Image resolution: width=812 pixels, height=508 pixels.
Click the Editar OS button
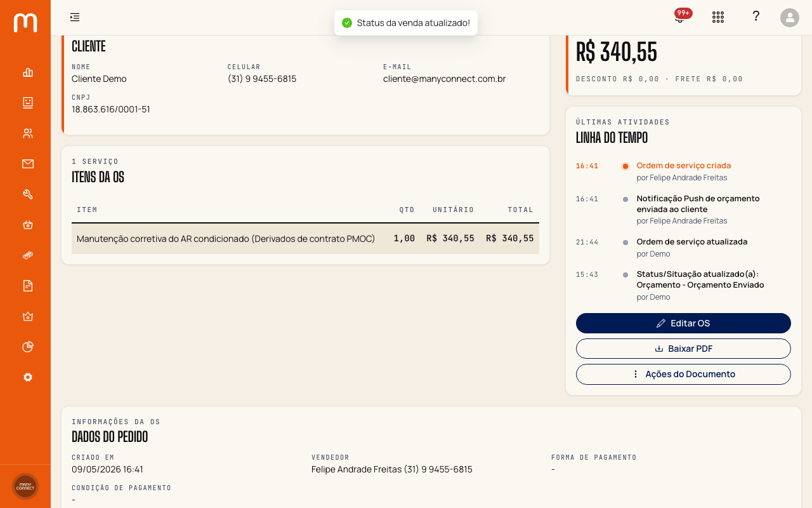pyautogui.click(x=683, y=323)
